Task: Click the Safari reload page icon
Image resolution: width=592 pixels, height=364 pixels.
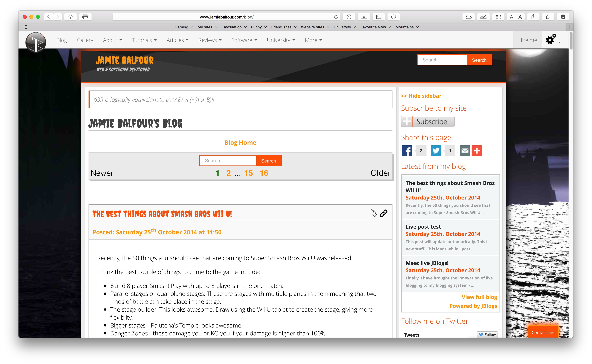Action: pos(336,17)
